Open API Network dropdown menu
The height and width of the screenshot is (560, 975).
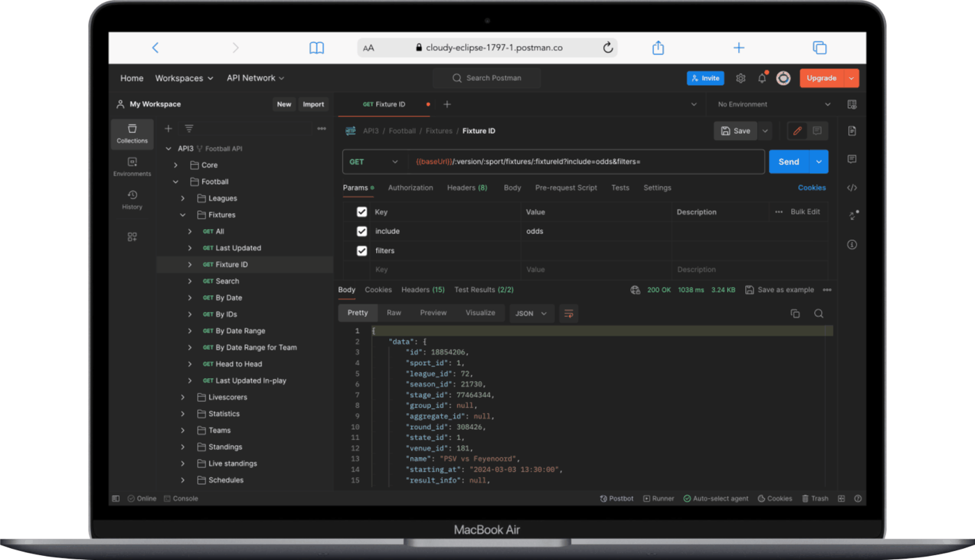[255, 78]
